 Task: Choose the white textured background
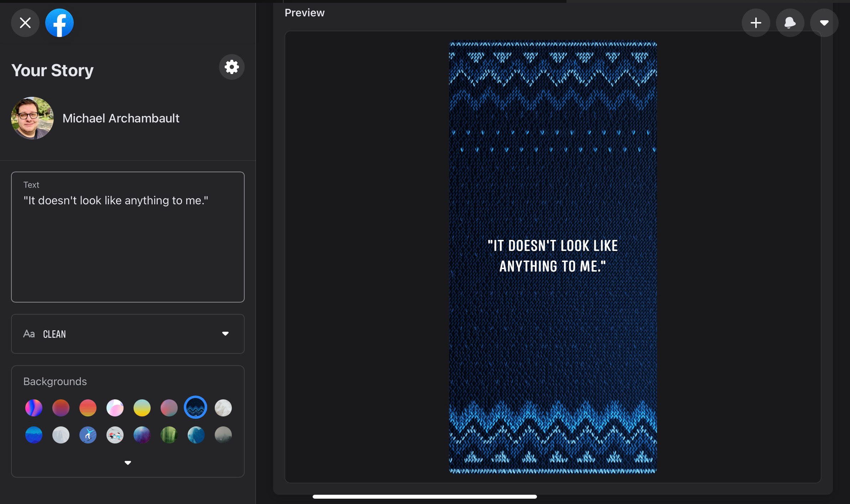(x=223, y=408)
